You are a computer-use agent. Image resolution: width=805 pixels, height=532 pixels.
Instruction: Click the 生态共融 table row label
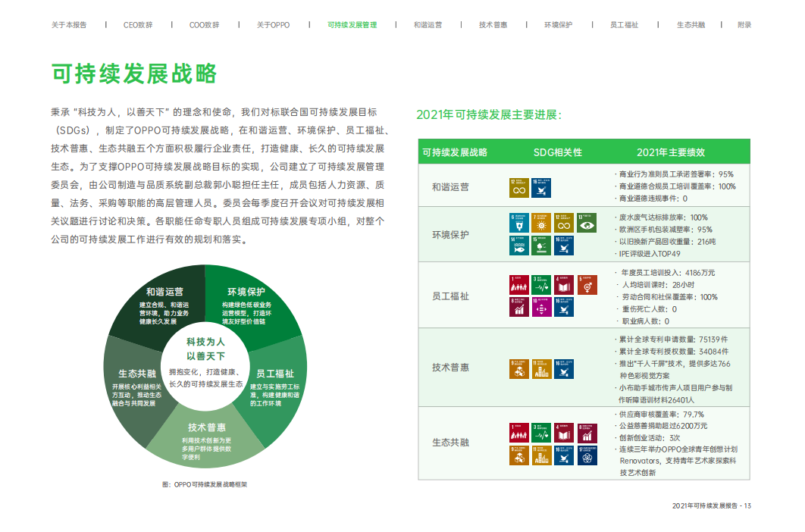point(450,443)
